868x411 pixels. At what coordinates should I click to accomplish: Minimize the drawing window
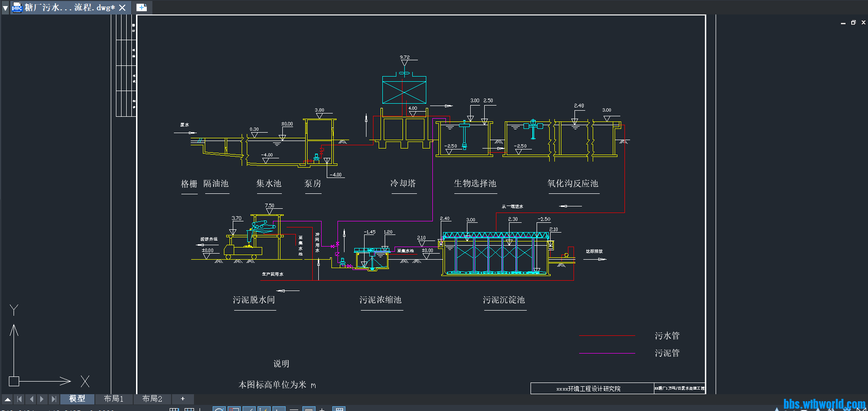[x=843, y=22]
